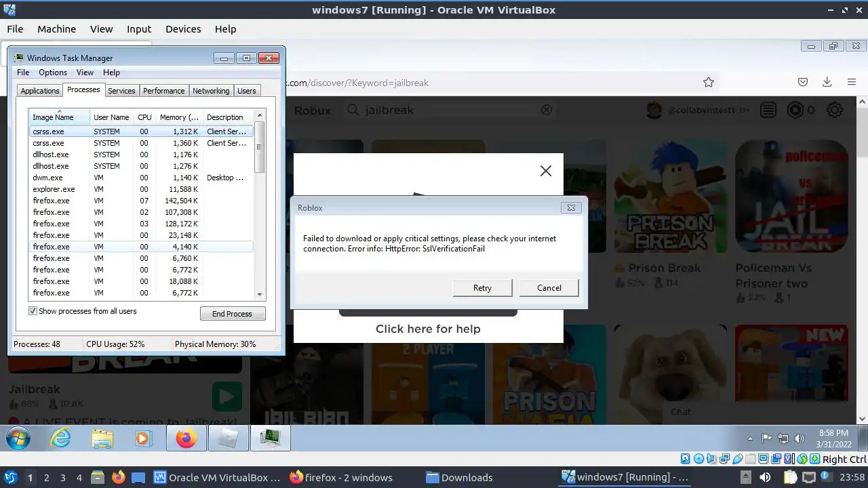868x488 pixels.
Task: Open Roblox settings gear icon
Action: coord(835,110)
